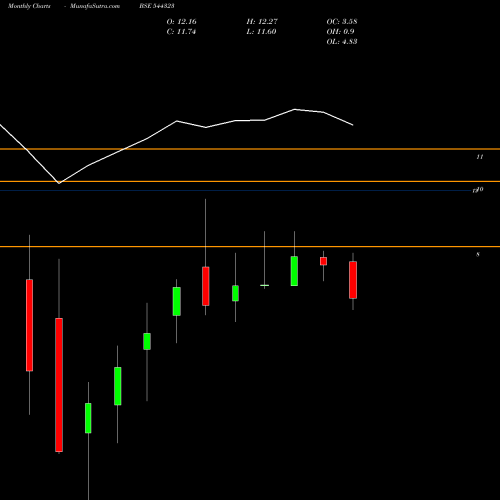Image resolution: width=500 pixels, height=500 pixels.
Task: Click the flat green doji candle
Action: point(265,285)
